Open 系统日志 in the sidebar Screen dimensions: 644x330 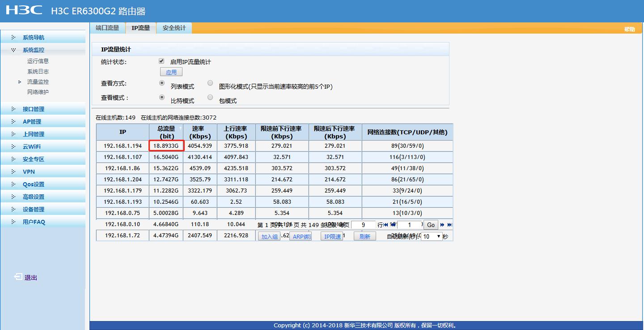(x=38, y=72)
